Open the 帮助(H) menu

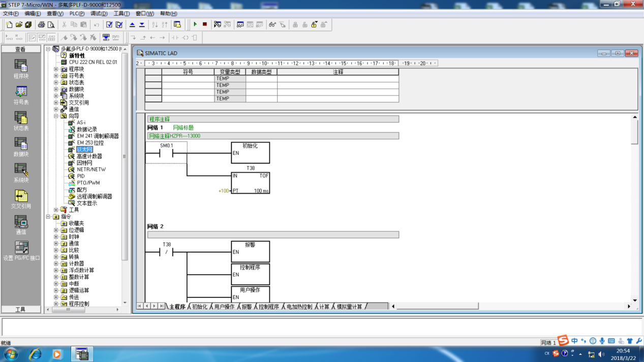(168, 14)
